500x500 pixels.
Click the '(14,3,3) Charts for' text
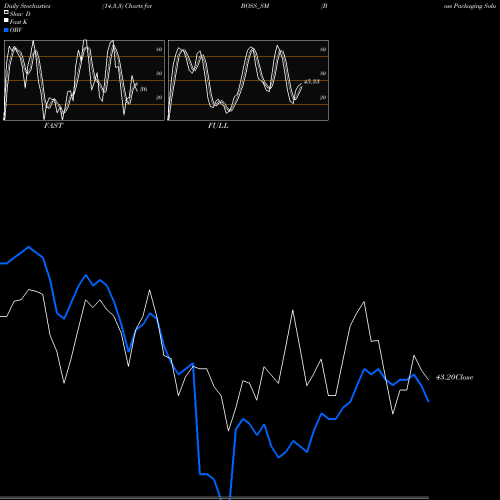(x=127, y=6)
